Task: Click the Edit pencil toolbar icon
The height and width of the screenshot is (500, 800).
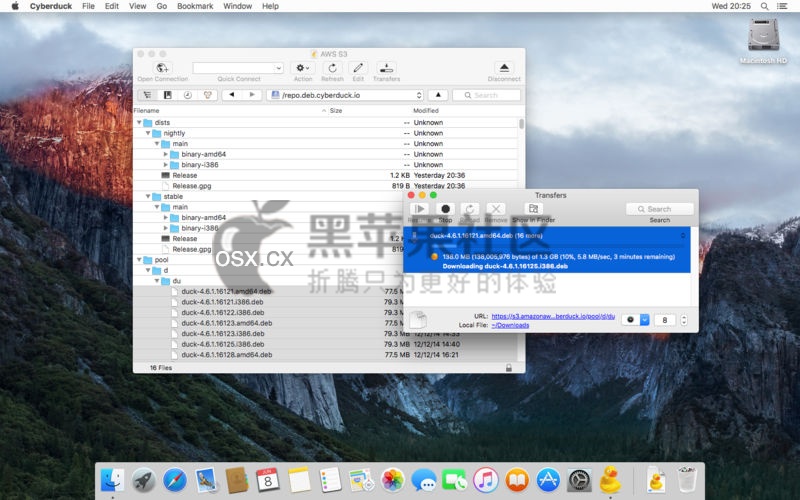Action: (x=358, y=68)
